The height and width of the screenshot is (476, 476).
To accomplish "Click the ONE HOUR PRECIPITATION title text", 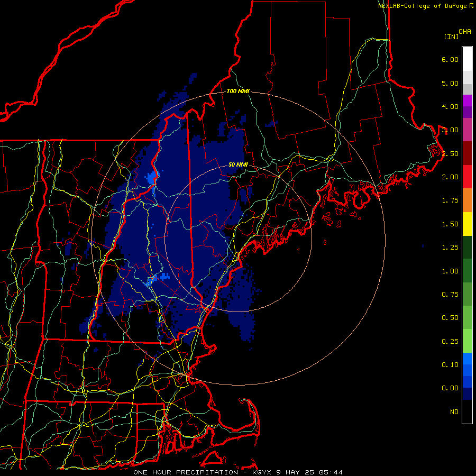I will coord(186,472).
